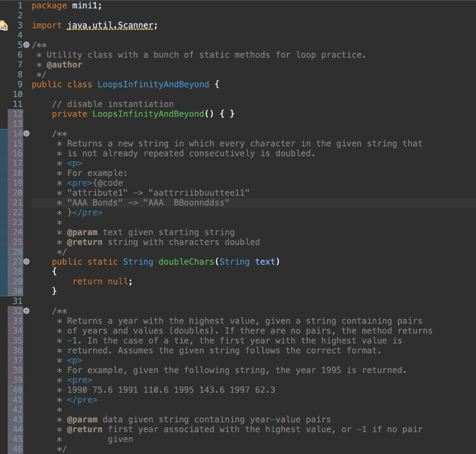The image size is (476, 454).
Task: Collapse the Javadoc fold marker at line 32
Action: 26,311
